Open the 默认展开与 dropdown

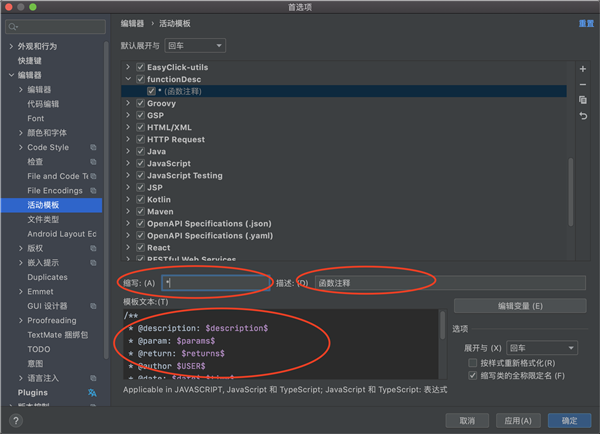[195, 45]
